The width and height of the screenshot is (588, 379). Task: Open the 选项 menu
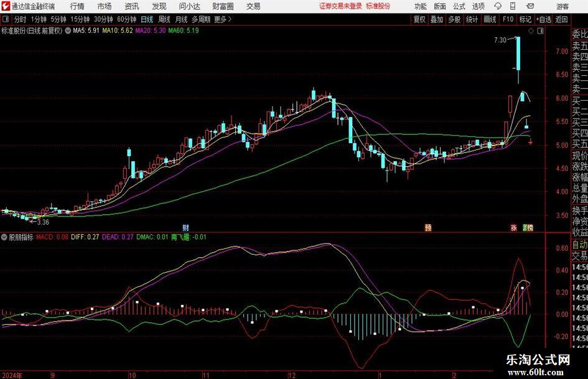478,6
